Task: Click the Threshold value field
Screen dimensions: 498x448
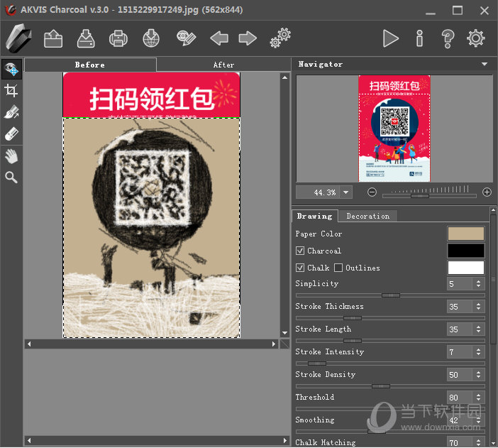Action: click(x=460, y=398)
